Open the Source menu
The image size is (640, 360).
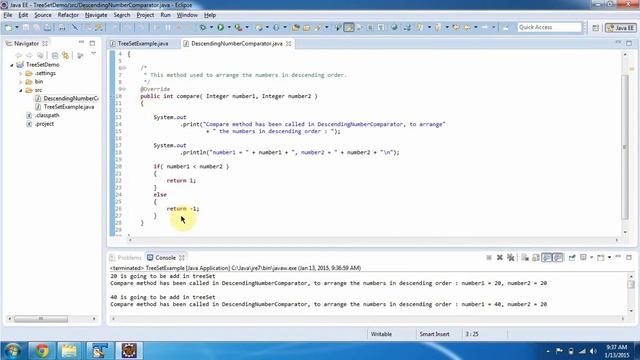coord(43,15)
